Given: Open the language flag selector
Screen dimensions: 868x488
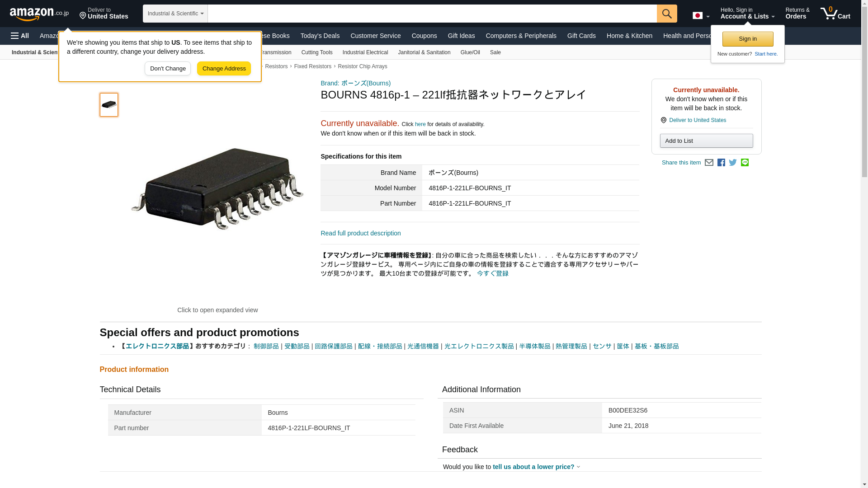Looking at the screenshot, I should (701, 16).
